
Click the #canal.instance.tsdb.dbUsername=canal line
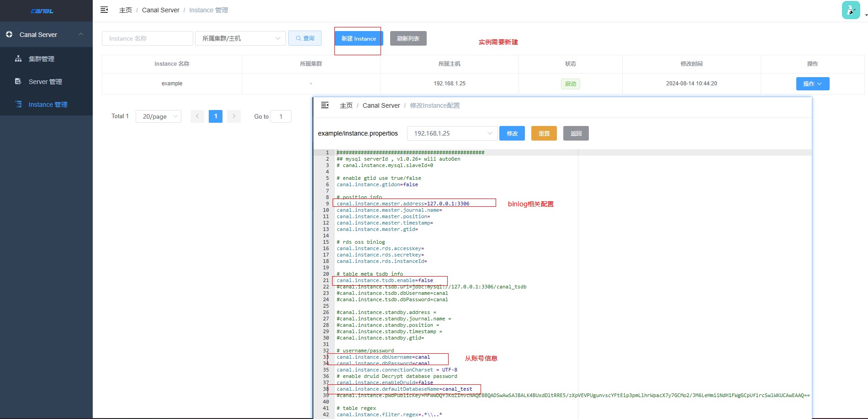[392, 293]
